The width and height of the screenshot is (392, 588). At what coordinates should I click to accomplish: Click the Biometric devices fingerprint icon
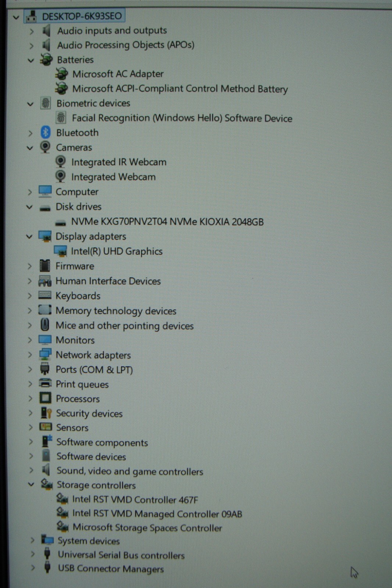(46, 103)
